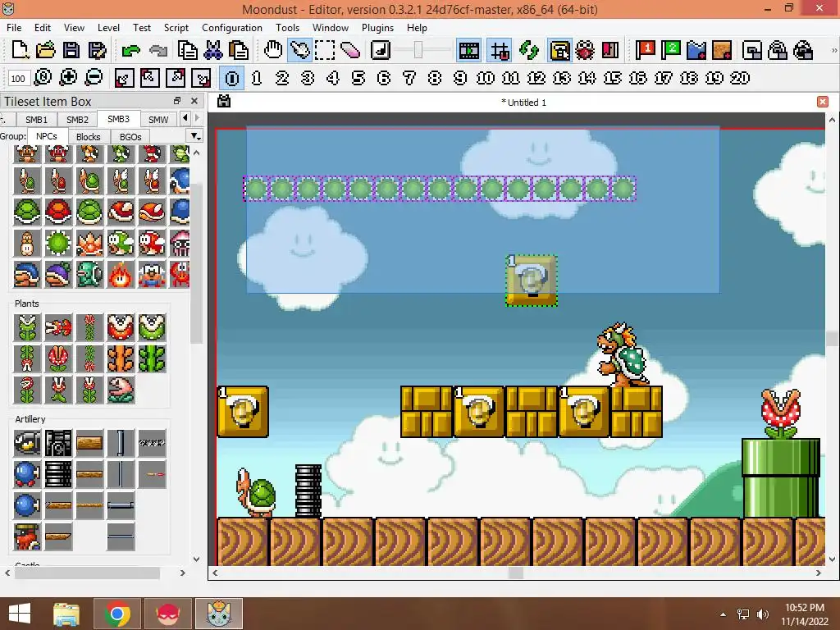Open the Windows Start button
Viewport: 840px width, 630px height.
(20, 614)
